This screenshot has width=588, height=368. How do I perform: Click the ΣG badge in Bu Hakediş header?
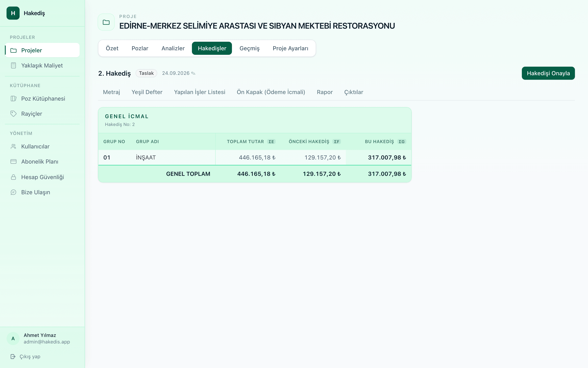click(402, 142)
